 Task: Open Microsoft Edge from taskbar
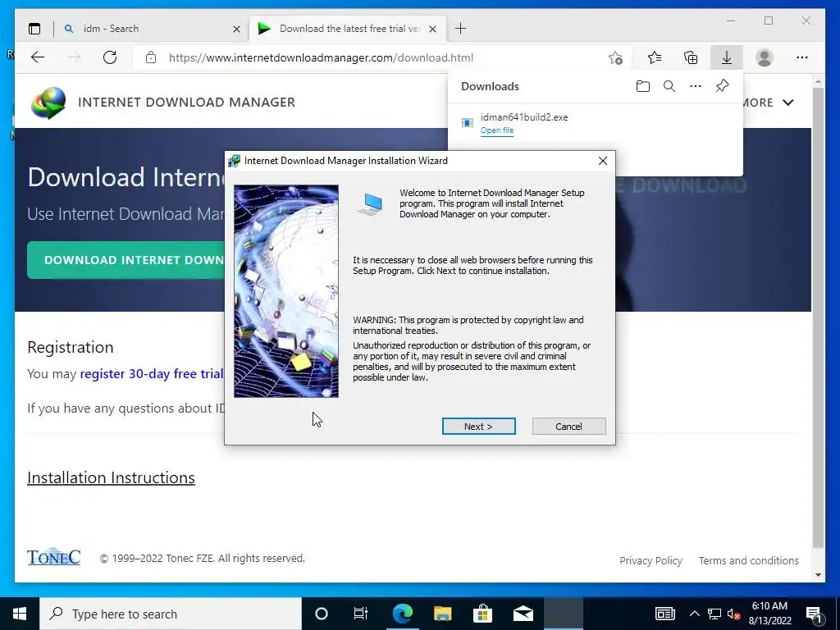[402, 614]
